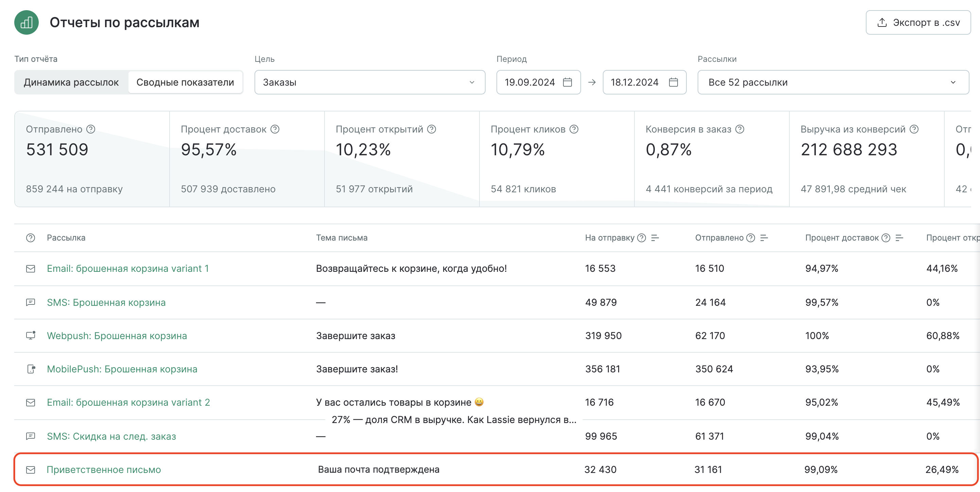Click the subject Ваша почта подтверждена

[x=379, y=470]
